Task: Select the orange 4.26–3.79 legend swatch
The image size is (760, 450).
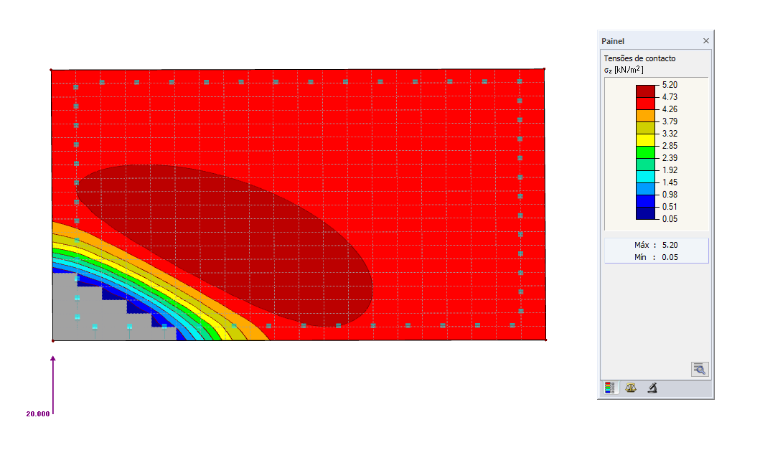Action: click(x=646, y=115)
